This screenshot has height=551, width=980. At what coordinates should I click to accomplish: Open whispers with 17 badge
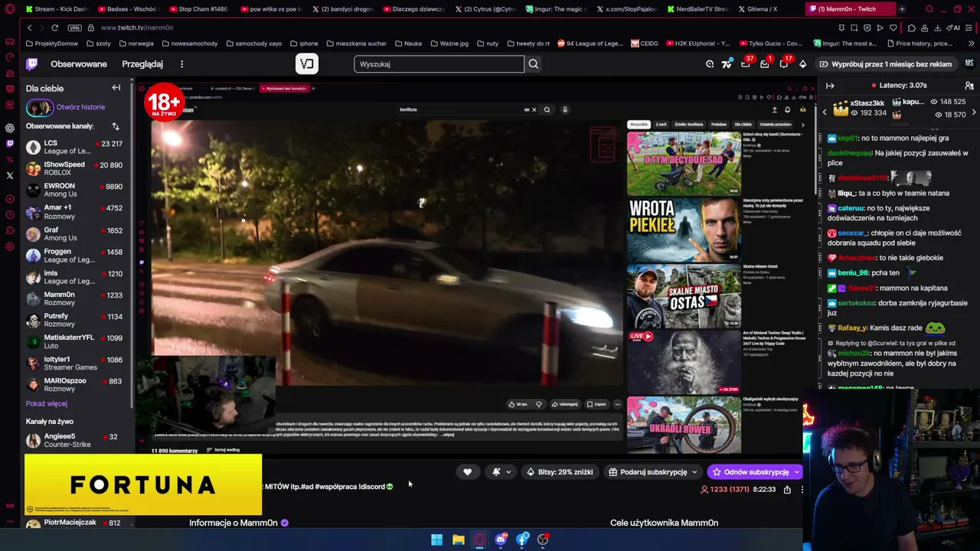(783, 64)
